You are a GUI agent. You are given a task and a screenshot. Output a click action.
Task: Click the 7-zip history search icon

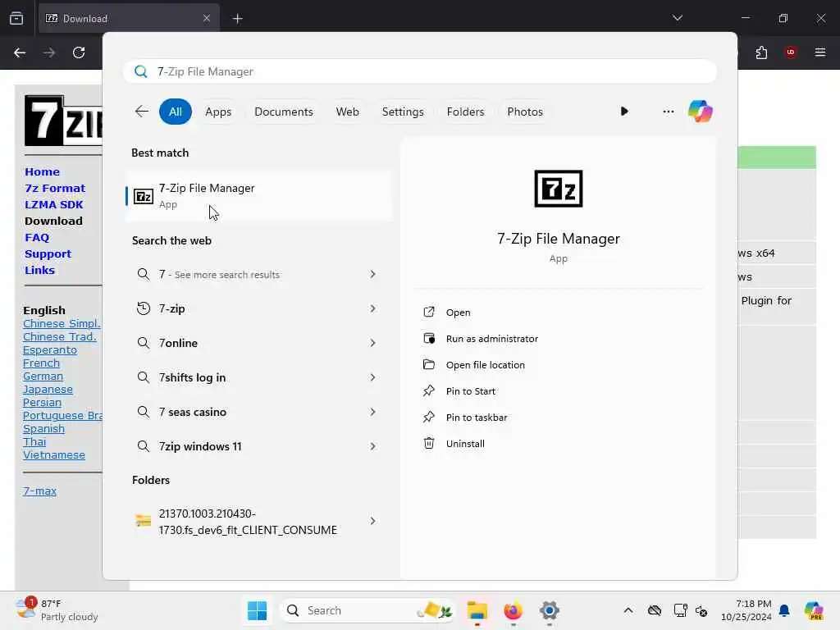143,308
